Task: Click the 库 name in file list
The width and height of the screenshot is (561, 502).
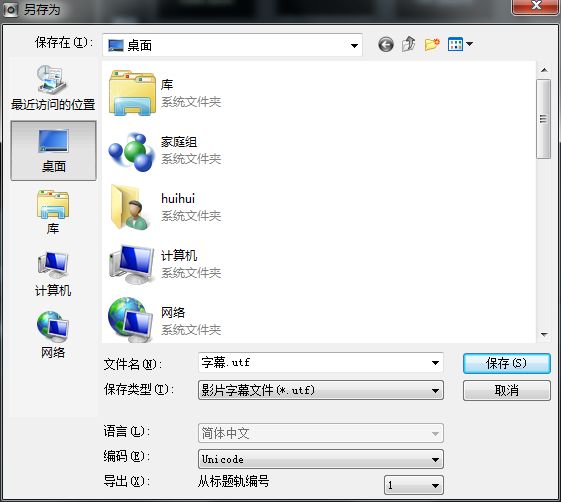Action: point(167,85)
